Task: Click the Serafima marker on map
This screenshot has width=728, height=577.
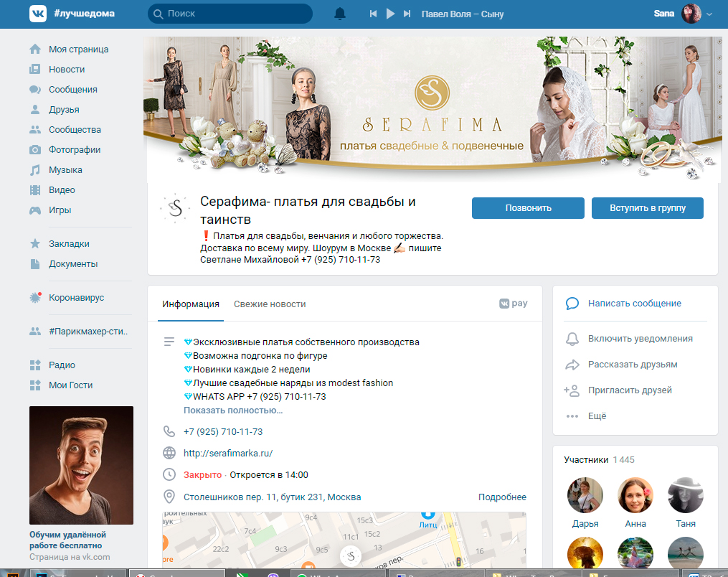Action: [351, 556]
